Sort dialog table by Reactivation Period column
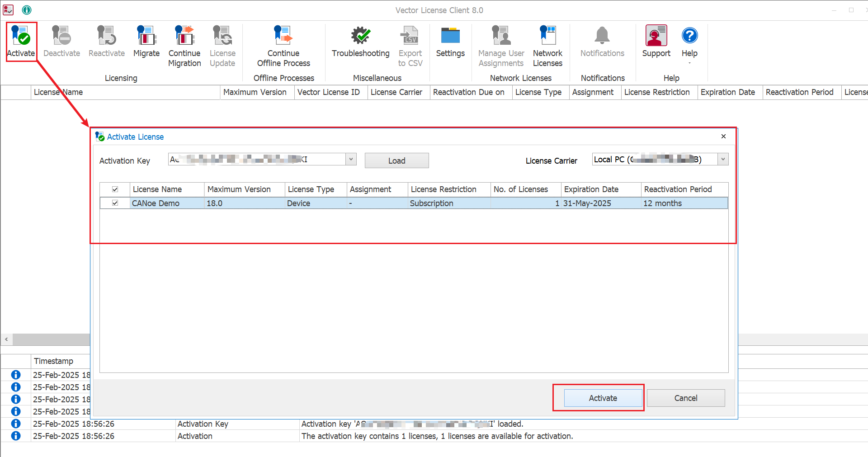This screenshot has width=868, height=457. tap(684, 189)
